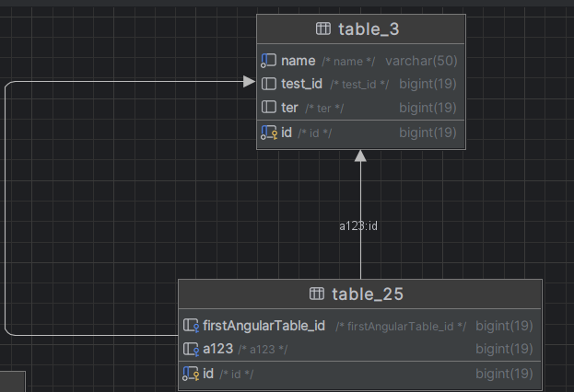Pick the ter column label
Viewport: 574px width, 392px height.
[x=289, y=108]
